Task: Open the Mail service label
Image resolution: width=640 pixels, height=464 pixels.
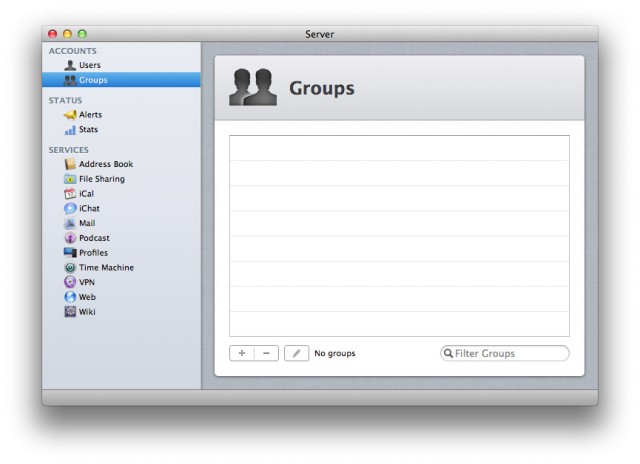Action: pyautogui.click(x=87, y=223)
